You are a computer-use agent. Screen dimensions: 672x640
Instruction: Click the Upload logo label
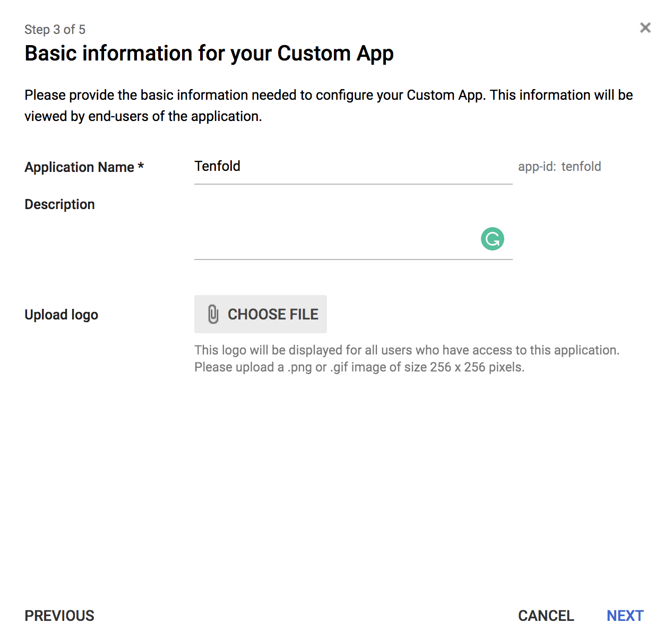tap(62, 315)
